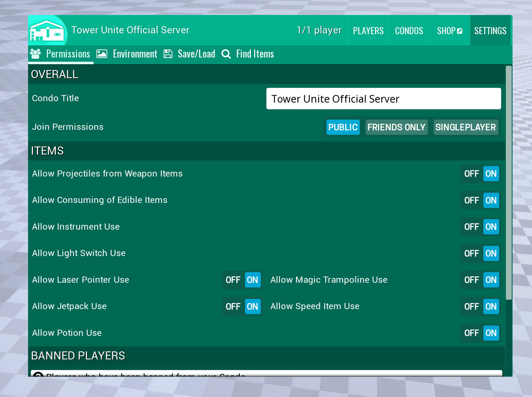Turn OFF Allow Speed Item Use
Viewport: 532px width, 397px height.
click(471, 306)
